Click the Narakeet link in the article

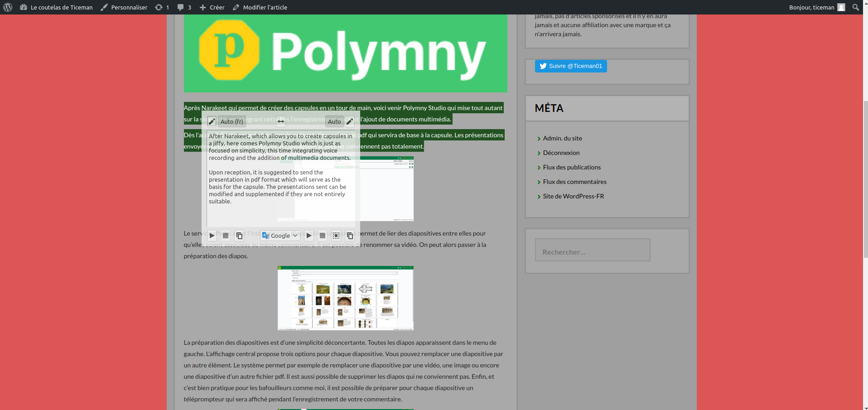[x=214, y=108]
